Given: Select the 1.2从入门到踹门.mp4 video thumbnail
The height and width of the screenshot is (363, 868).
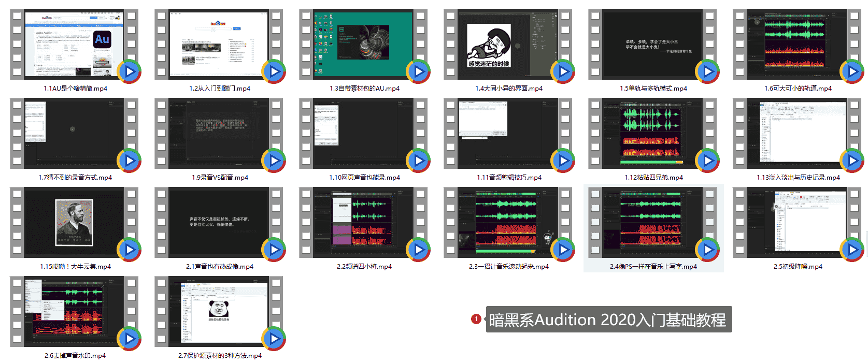Looking at the screenshot, I should coord(219,44).
